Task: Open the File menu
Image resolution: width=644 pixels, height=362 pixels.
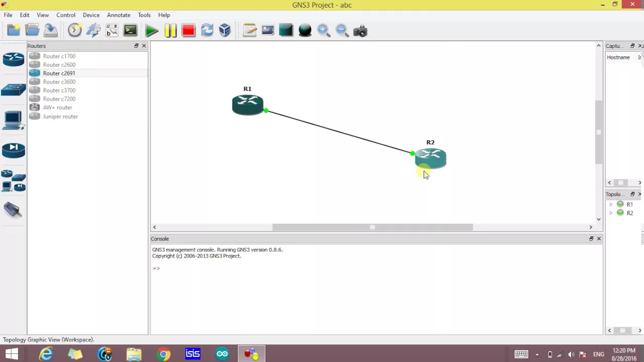Action: [x=8, y=15]
